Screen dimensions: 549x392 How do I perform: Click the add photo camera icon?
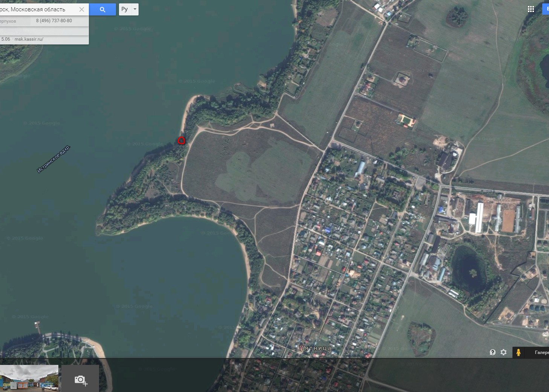coord(80,380)
